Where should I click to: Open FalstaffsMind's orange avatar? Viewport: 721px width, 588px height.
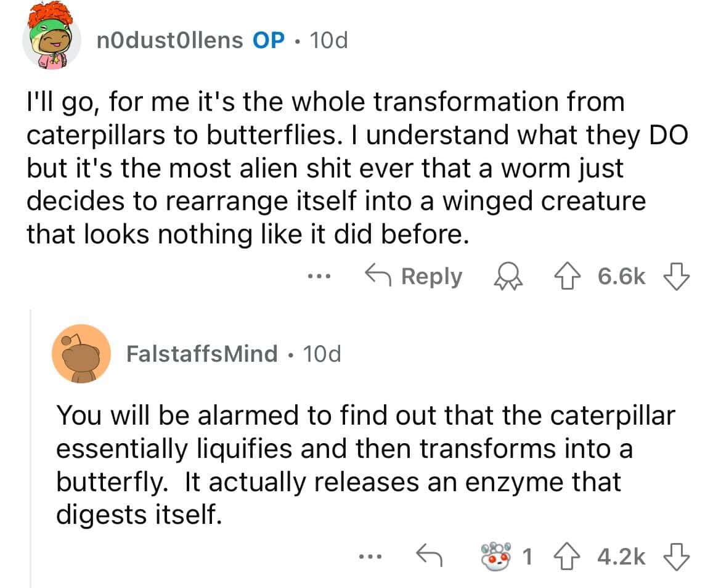tap(81, 354)
